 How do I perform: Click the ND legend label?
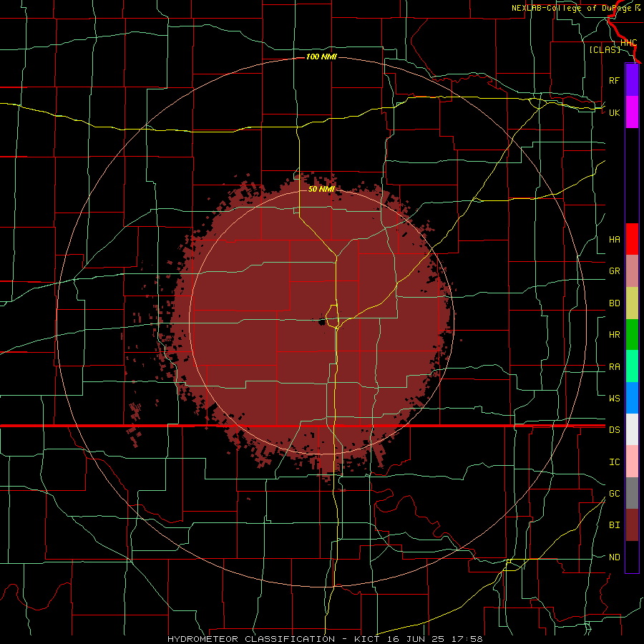[x=614, y=557]
